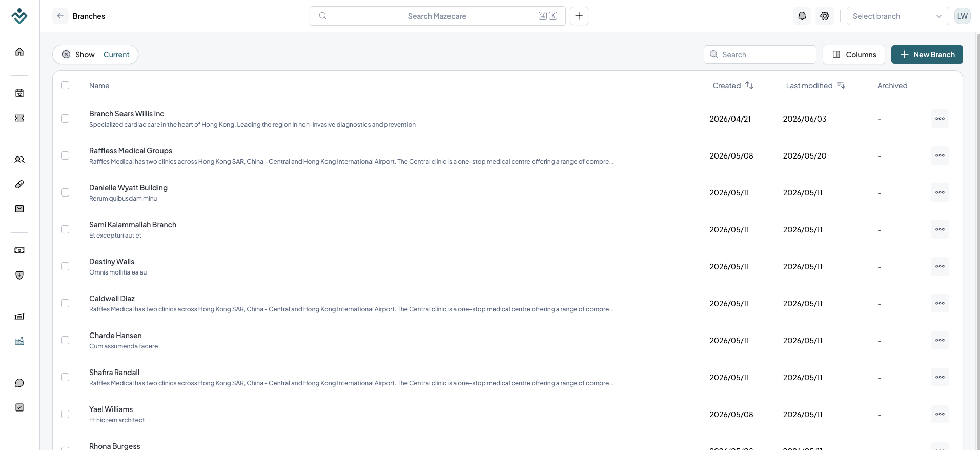Select the Destiny Walls row checkbox
This screenshot has width=980, height=450.
point(65,266)
